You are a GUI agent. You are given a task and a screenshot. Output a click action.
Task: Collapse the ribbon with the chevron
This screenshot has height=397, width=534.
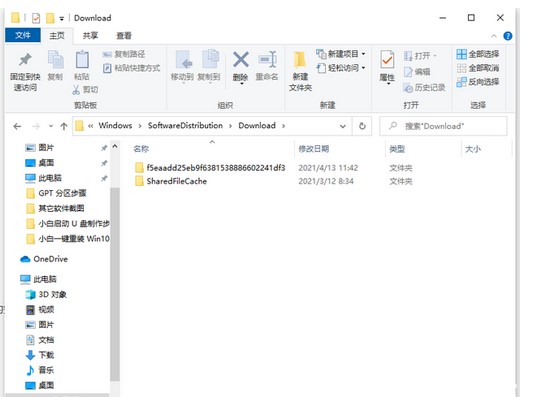coord(494,36)
